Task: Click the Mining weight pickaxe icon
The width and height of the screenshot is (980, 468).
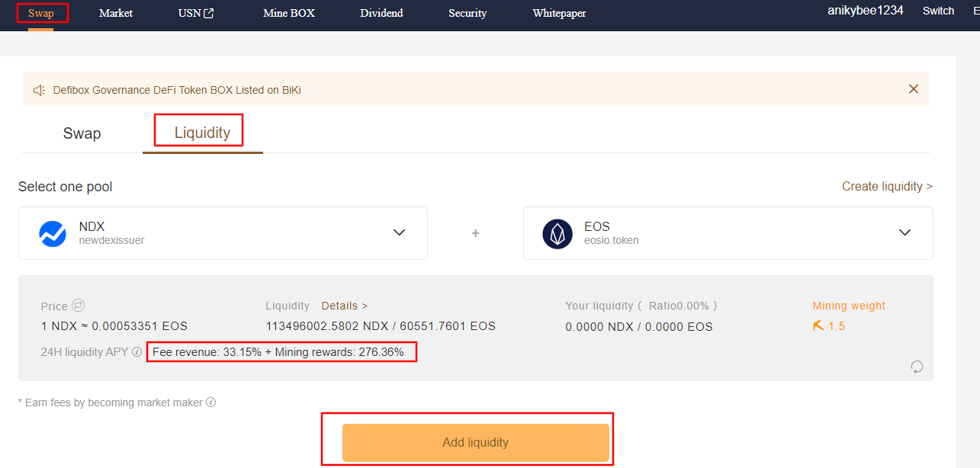Action: [x=818, y=326]
